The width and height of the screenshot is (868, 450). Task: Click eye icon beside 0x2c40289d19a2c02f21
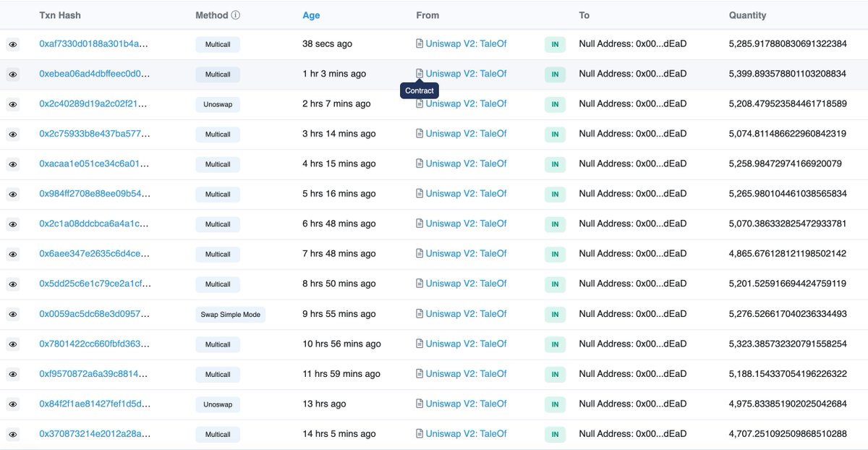coord(13,104)
